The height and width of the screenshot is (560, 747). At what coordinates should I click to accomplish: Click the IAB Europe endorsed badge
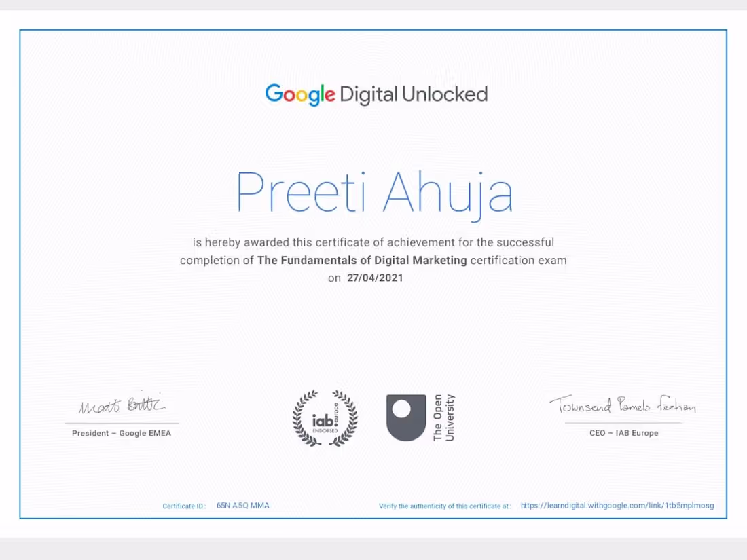coord(325,418)
